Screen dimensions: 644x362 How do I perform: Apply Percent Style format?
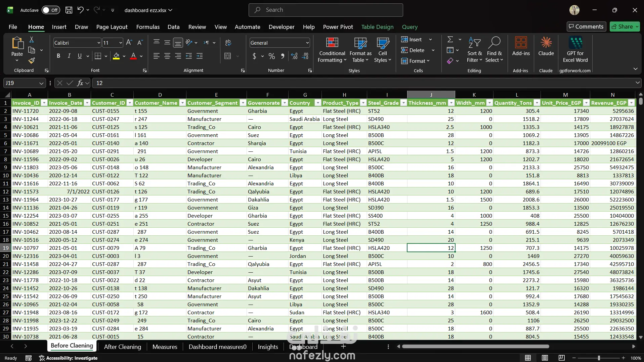pyautogui.click(x=272, y=56)
